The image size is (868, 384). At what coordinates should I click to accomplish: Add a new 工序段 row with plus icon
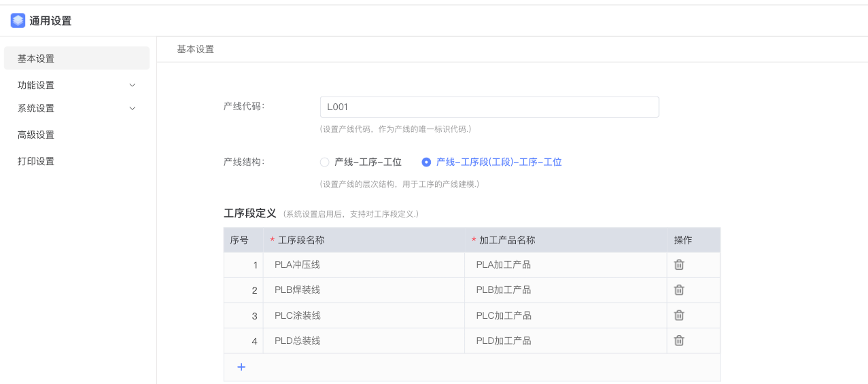(x=241, y=367)
